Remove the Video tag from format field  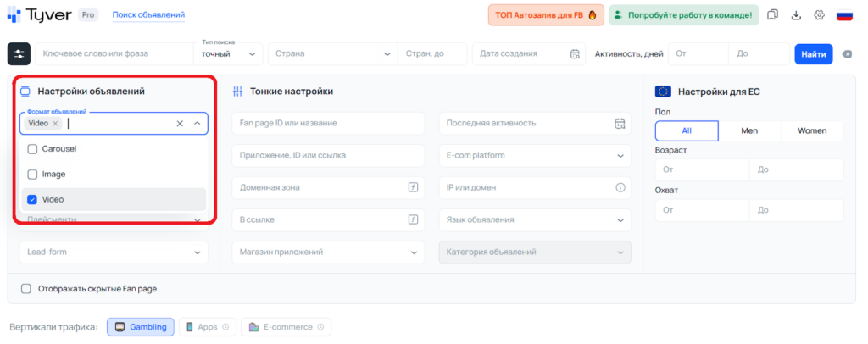[55, 124]
